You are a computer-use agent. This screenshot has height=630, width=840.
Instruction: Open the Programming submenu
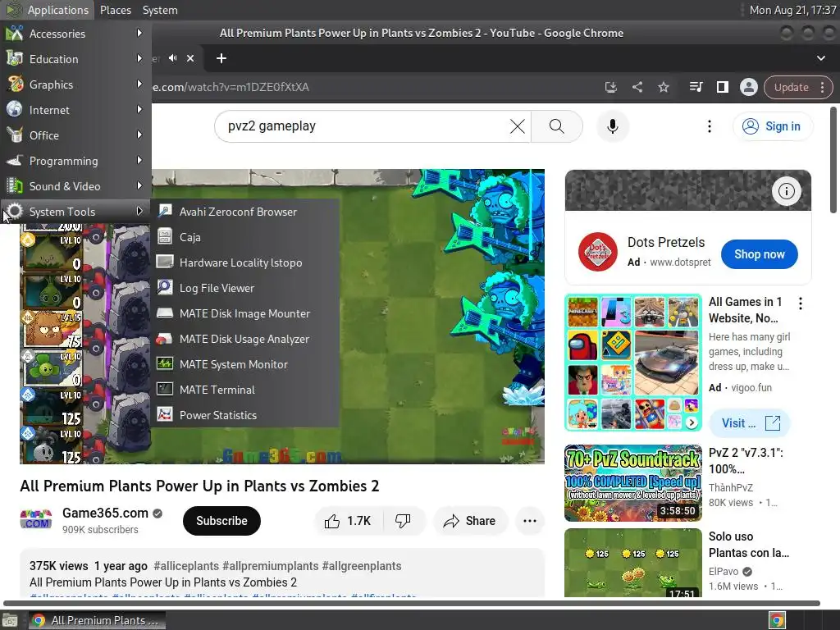coord(75,161)
